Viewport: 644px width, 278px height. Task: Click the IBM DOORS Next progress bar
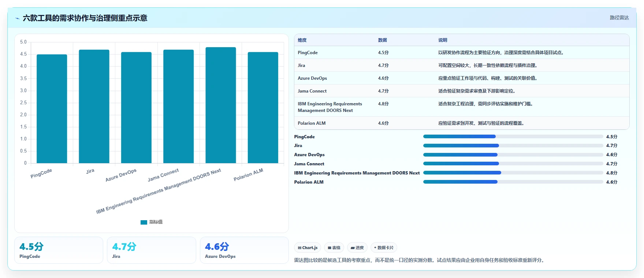pyautogui.click(x=513, y=173)
